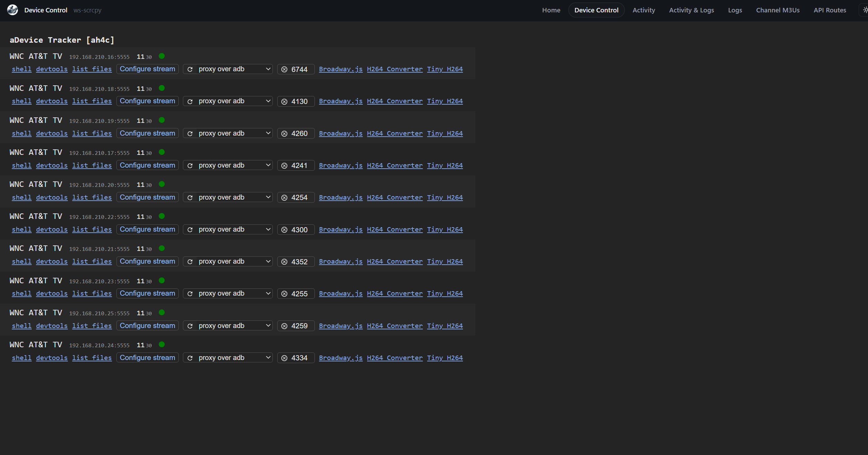Image resolution: width=868 pixels, height=455 pixels.
Task: Click green status dot for device 192.168.210.20
Action: [x=162, y=184]
